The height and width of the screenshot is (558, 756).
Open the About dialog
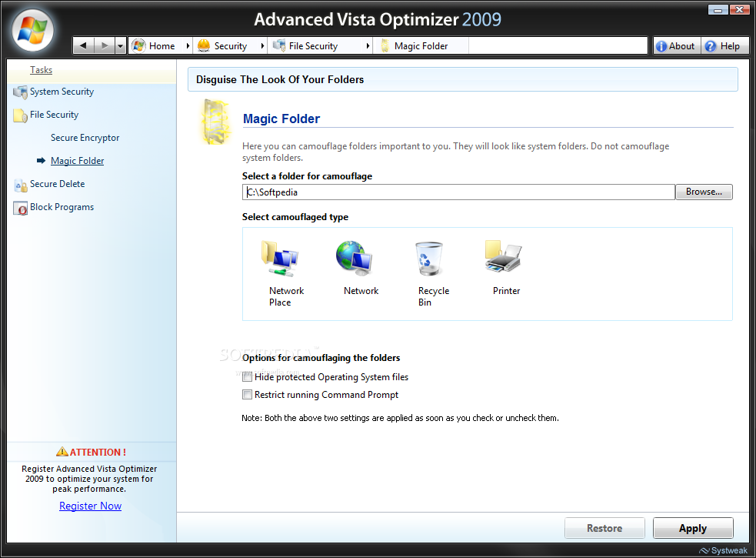(x=677, y=46)
